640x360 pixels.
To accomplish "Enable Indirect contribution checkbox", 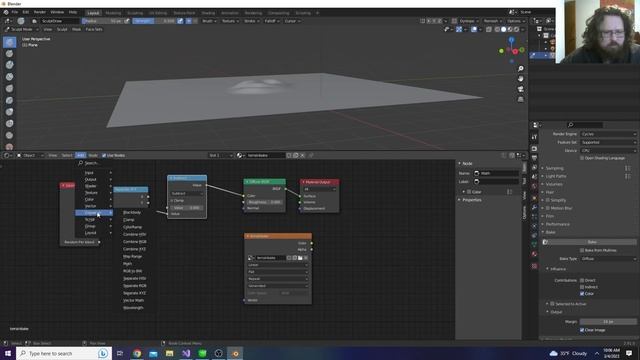I will click(x=582, y=287).
